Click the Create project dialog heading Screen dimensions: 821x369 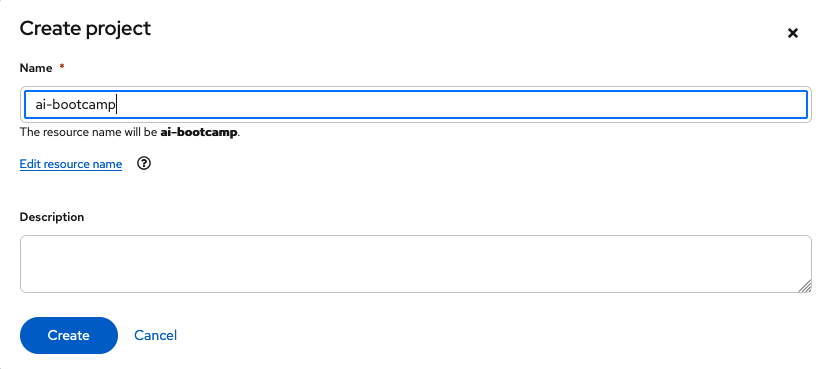pyautogui.click(x=85, y=28)
